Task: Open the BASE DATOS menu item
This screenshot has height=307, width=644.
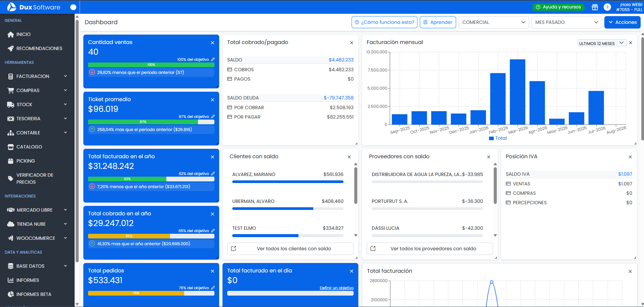Action: click(x=37, y=266)
